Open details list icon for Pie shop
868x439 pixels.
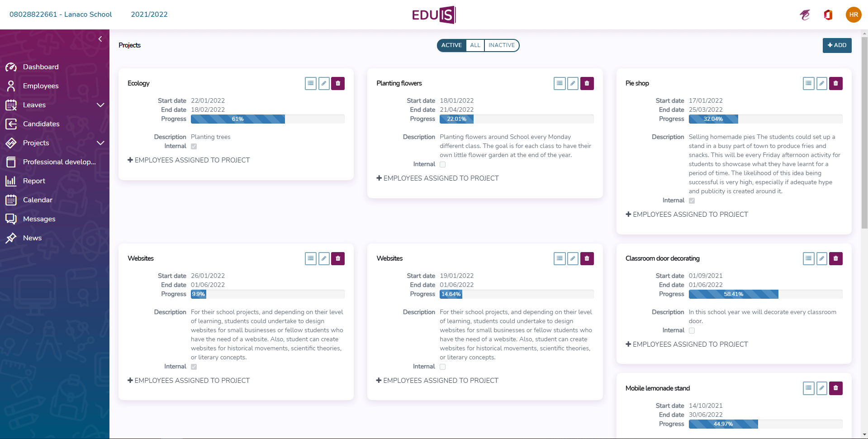point(808,83)
